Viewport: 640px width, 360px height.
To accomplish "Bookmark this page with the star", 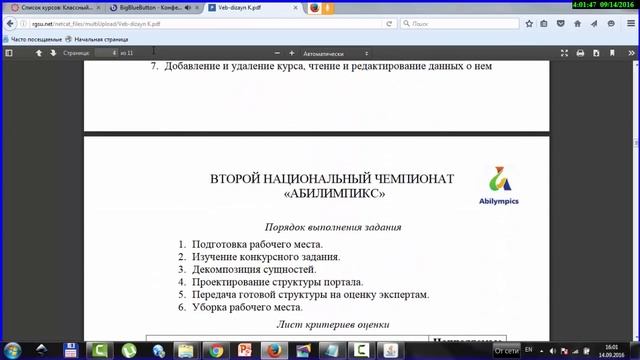I will tap(529, 24).
